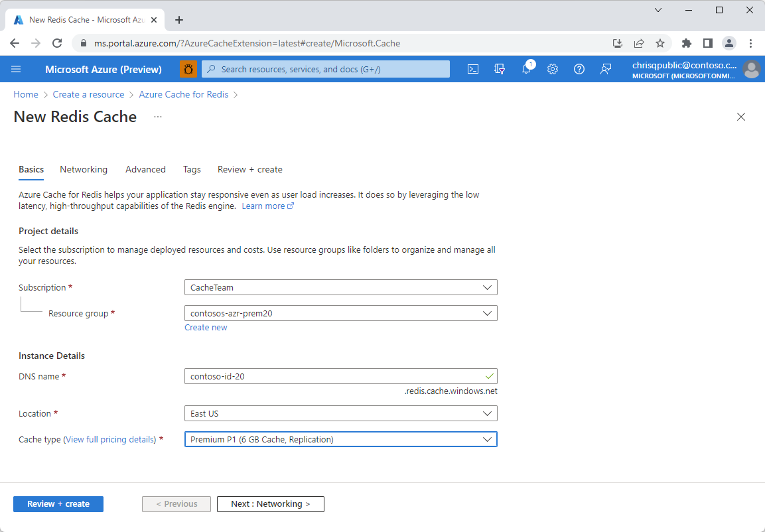Viewport: 765px width, 532px height.
Task: Click the Create new resource group link
Action: [x=206, y=327]
